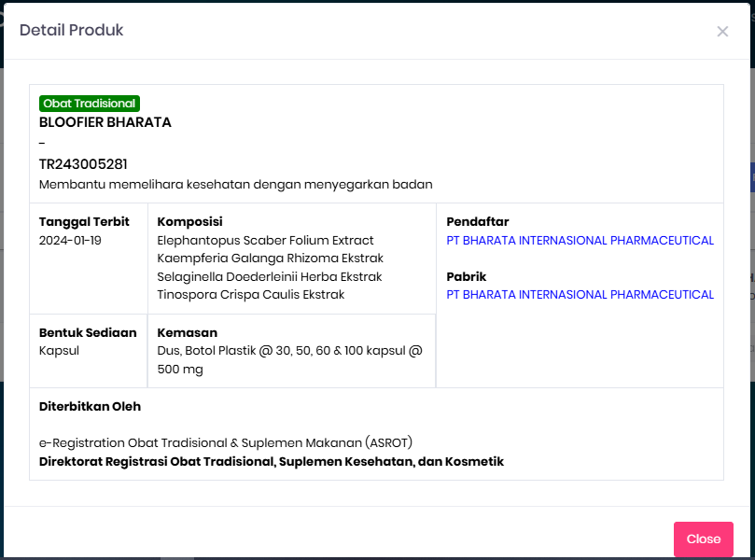Click the issue date 2024-01-19
Image resolution: width=755 pixels, height=560 pixels.
pos(70,241)
